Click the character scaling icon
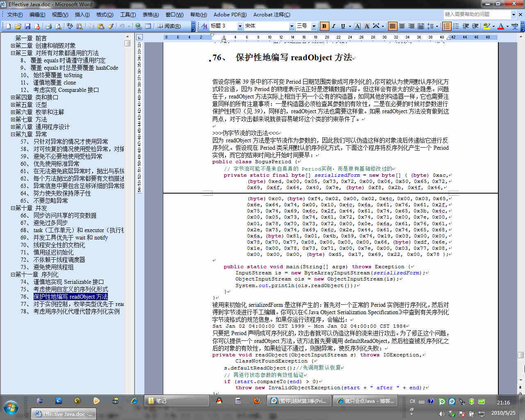Viewport: 525px width, 420px height. 376,26
